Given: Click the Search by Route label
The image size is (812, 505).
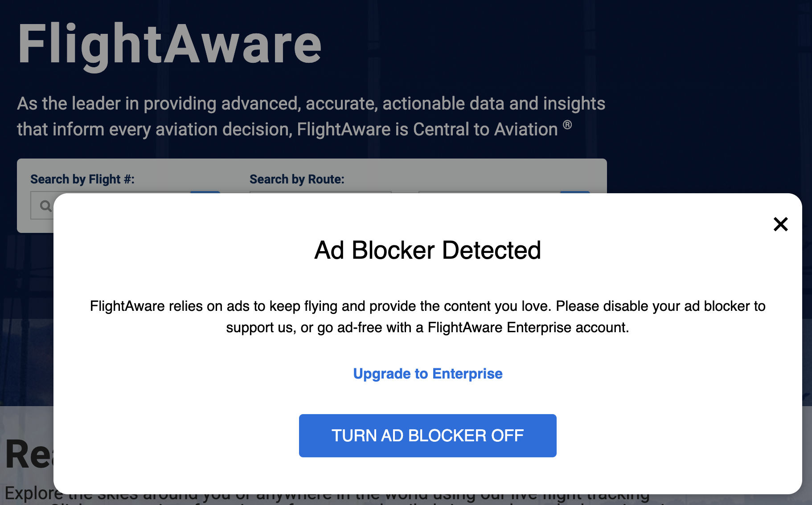Looking at the screenshot, I should (x=297, y=179).
